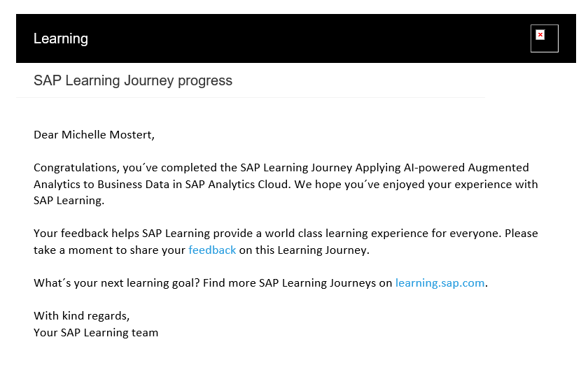Click the Dear Michelle Mostert greeting
This screenshot has width=588, height=365.
tap(94, 135)
